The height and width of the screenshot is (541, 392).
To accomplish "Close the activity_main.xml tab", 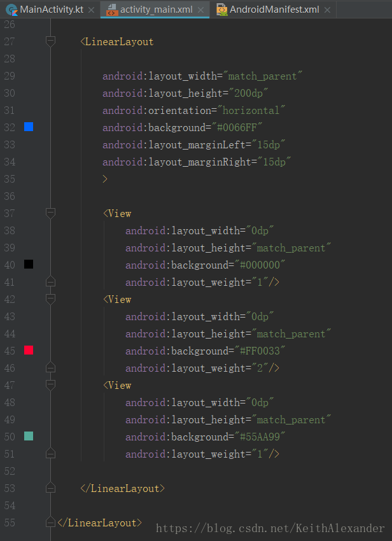I will pyautogui.click(x=200, y=10).
